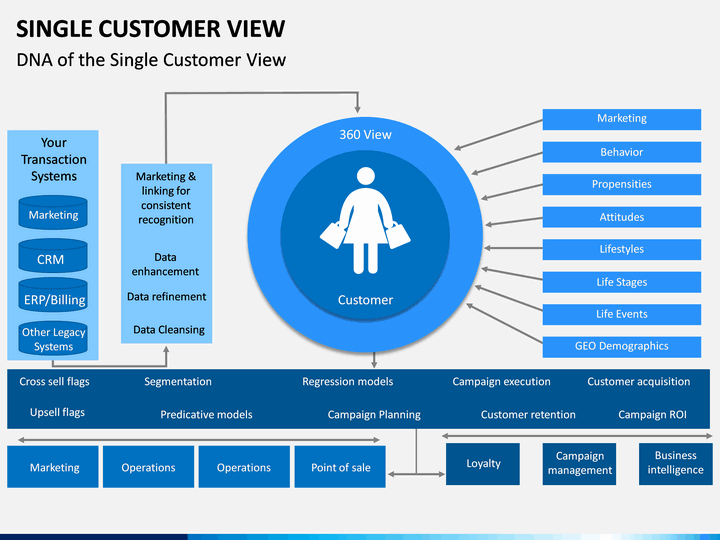Click the GEO Demographics attribute box
Image resolution: width=720 pixels, height=540 pixels.
point(622,347)
